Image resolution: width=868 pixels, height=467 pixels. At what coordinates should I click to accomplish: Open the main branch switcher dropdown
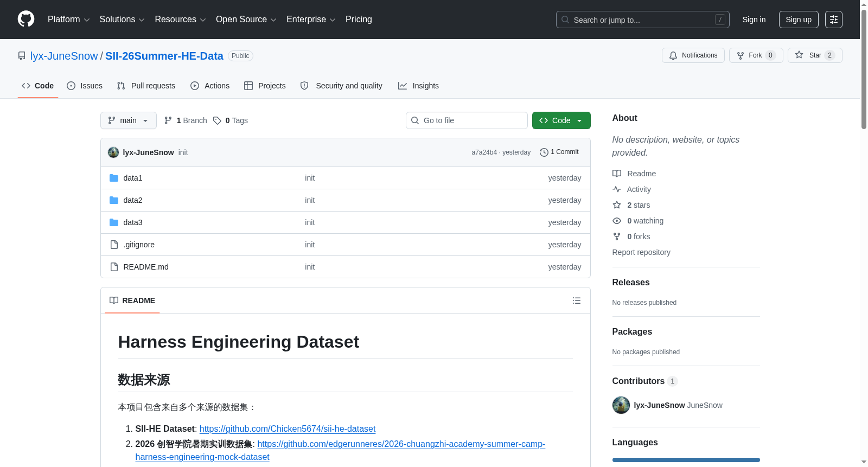click(129, 120)
